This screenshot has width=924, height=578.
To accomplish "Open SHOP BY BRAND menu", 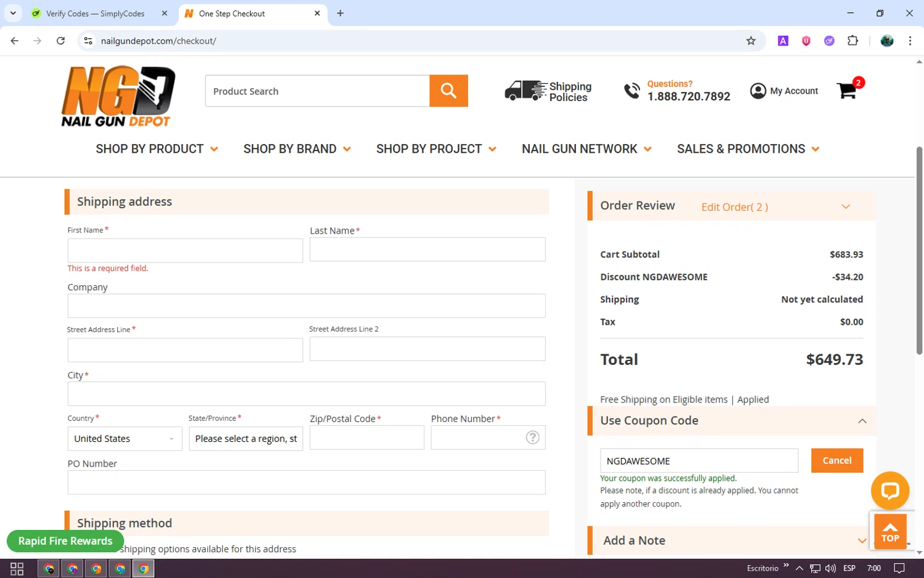I will pos(297,149).
